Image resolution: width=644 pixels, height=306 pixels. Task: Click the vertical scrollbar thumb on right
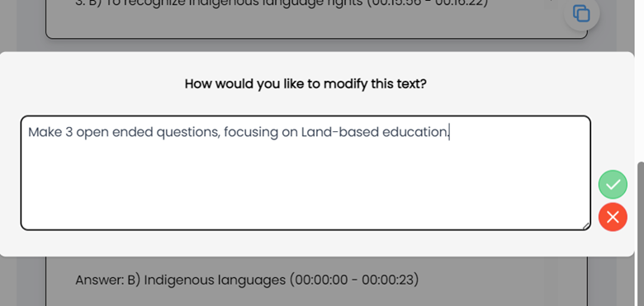(x=641, y=233)
